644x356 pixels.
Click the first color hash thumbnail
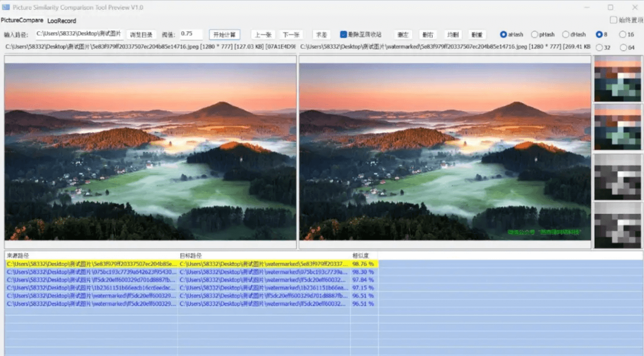coord(618,78)
